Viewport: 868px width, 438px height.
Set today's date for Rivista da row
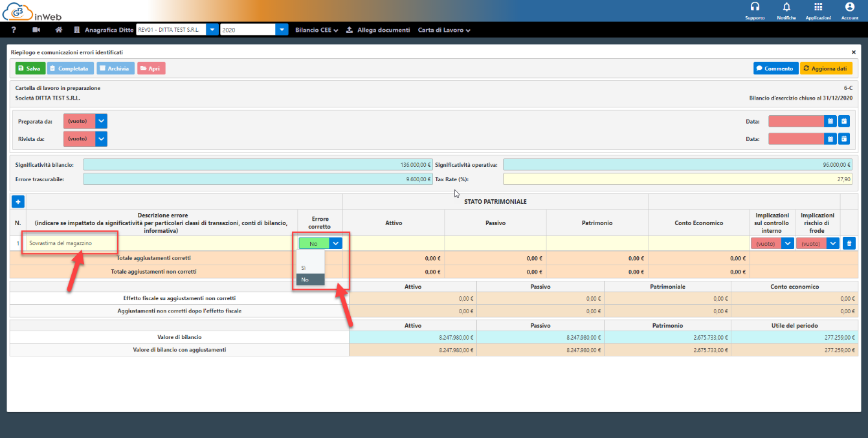click(844, 138)
